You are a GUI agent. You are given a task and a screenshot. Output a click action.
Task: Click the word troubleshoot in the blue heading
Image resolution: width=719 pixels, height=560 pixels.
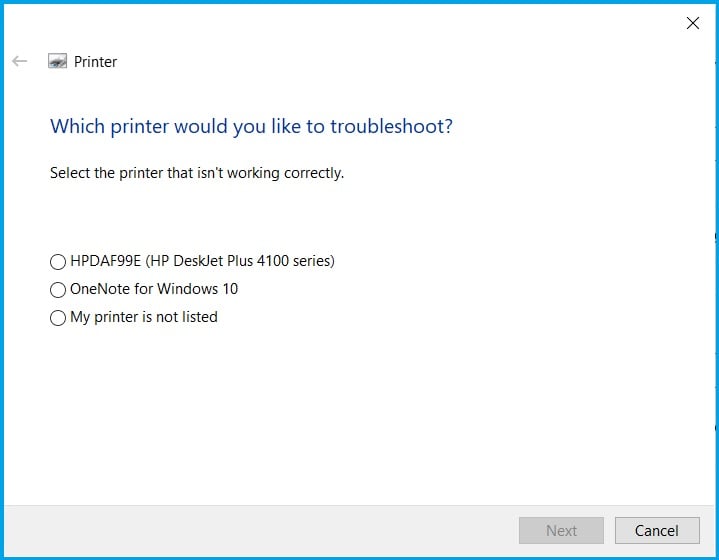[391, 127]
